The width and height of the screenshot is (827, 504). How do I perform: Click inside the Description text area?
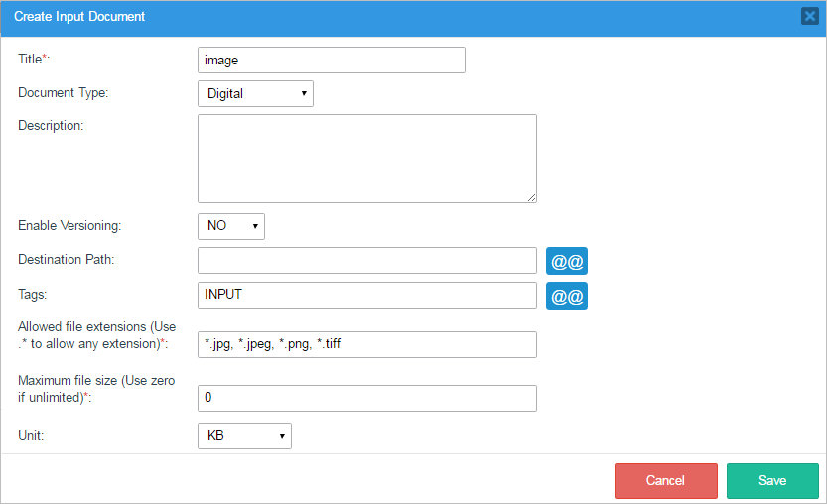tap(366, 159)
